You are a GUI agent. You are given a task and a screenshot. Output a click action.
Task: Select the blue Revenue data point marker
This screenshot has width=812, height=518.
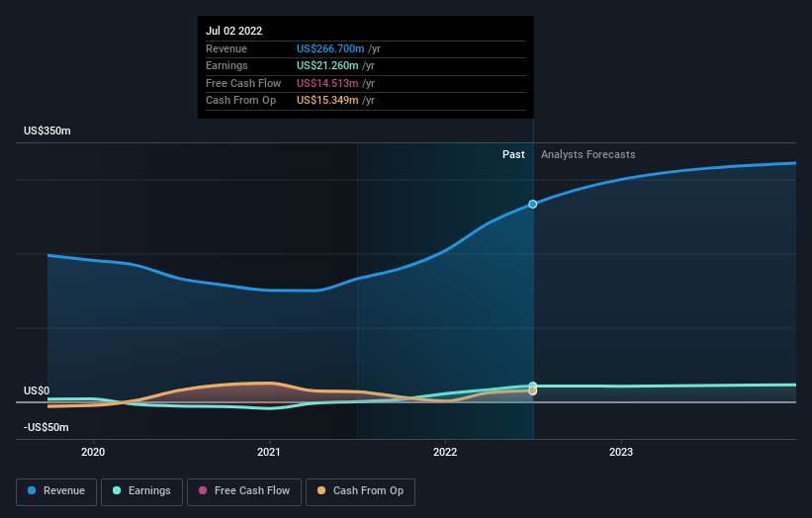532,205
